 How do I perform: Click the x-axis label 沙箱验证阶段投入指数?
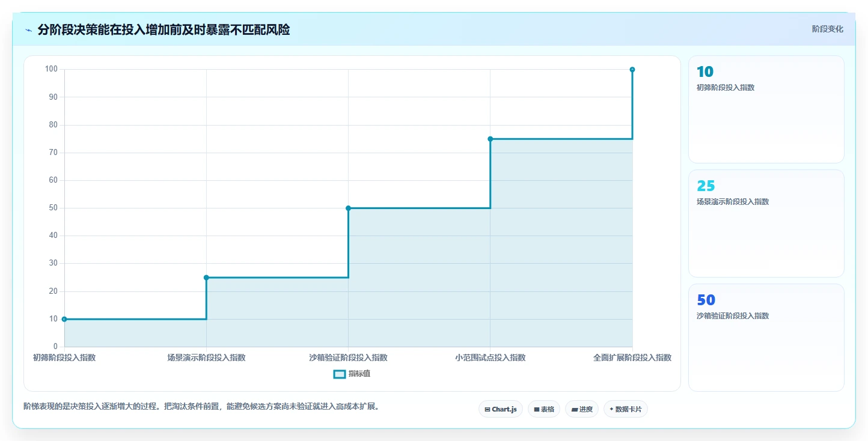coord(348,357)
